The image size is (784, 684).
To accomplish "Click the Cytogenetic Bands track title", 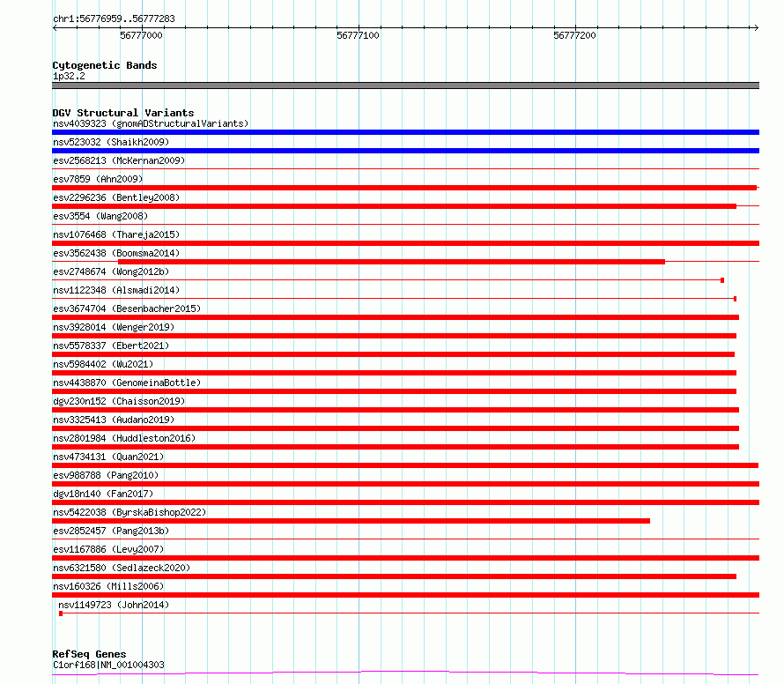I will (x=105, y=65).
